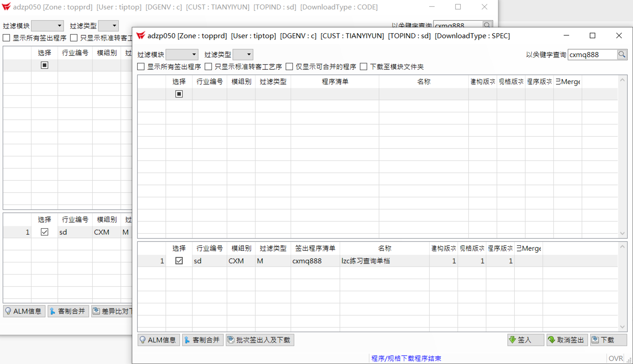Screen dimensions: 633x364
Task: Click the 客制合并 button in front window
Action: tap(202, 340)
